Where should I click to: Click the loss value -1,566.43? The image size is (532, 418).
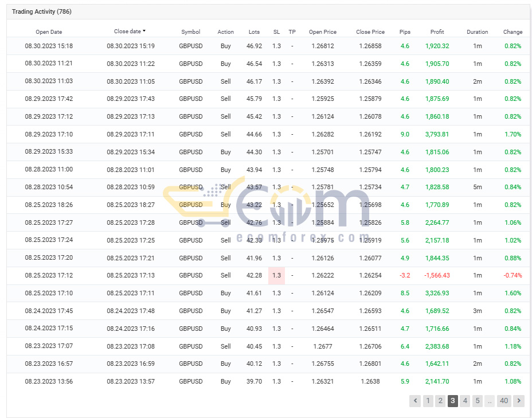437,275
